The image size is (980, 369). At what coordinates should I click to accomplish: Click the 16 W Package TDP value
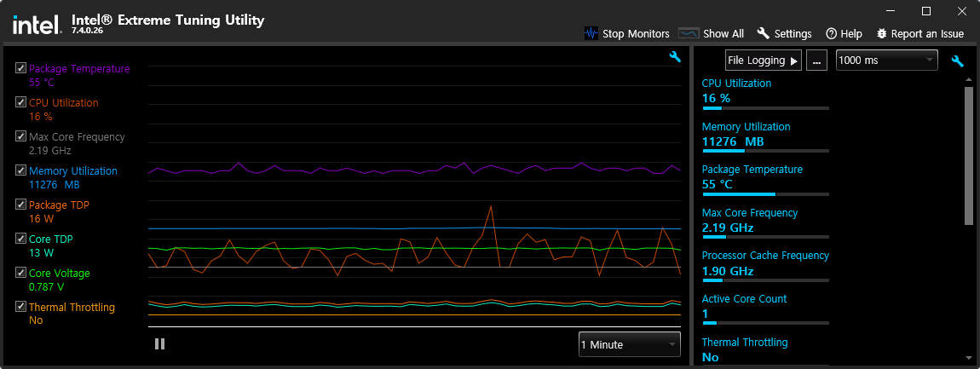41,219
